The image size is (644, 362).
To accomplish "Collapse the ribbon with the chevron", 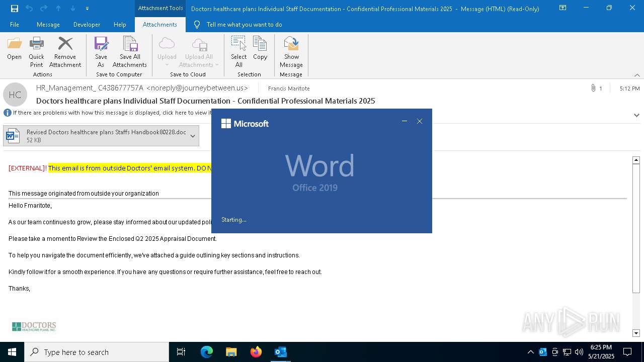I will click(637, 75).
